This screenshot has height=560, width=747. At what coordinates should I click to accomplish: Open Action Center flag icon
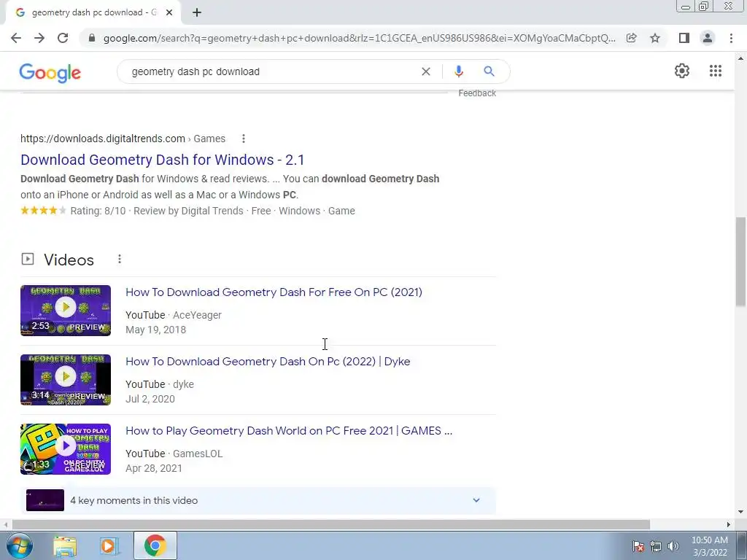click(x=638, y=546)
